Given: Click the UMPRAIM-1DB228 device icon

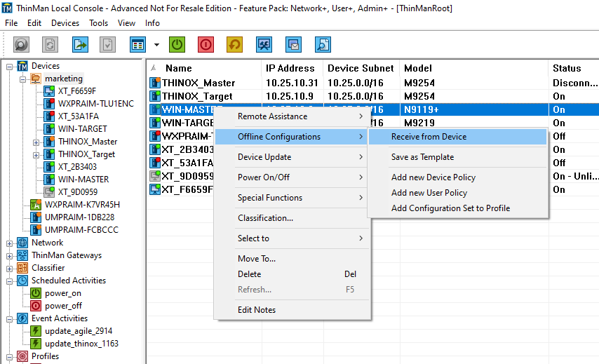Looking at the screenshot, I should 36,217.
